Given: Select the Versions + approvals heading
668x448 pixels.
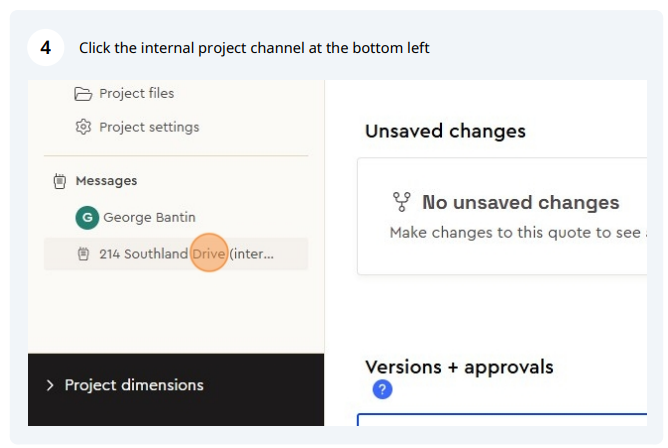Looking at the screenshot, I should pyautogui.click(x=459, y=367).
